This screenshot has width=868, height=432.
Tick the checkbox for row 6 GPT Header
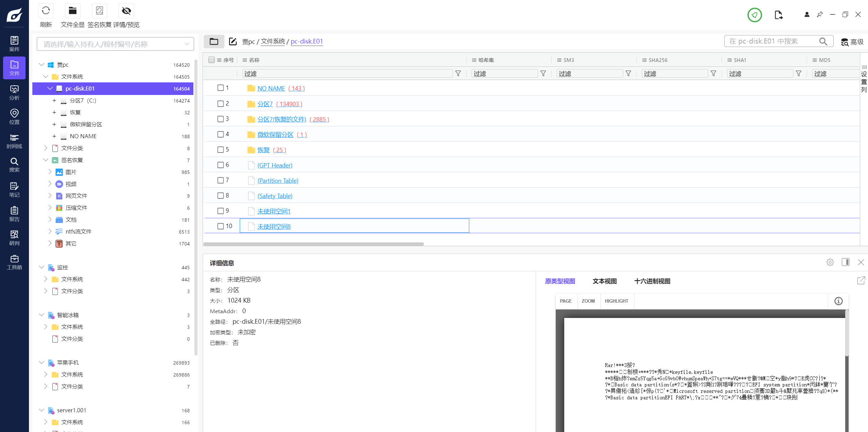point(220,165)
